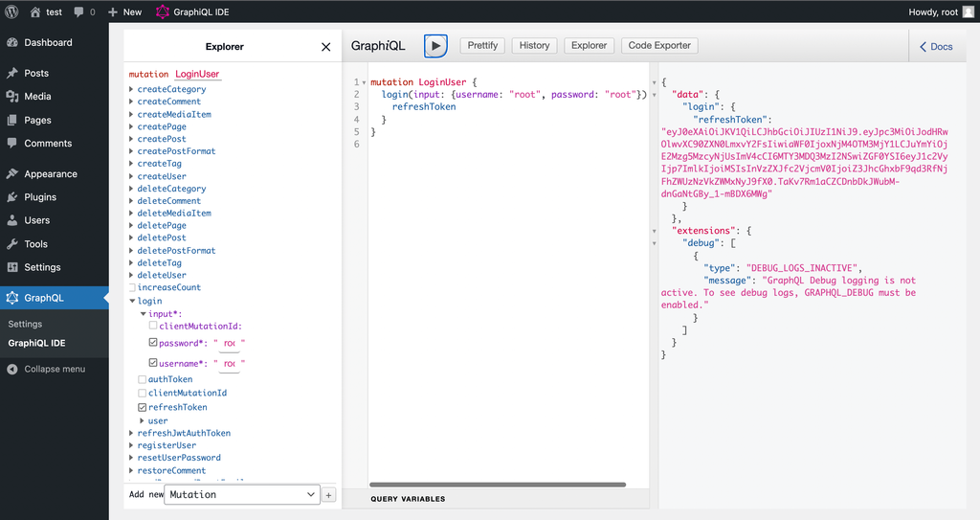The height and width of the screenshot is (520, 980).
Task: Toggle the Explorer button in toolbar
Action: [x=589, y=46]
